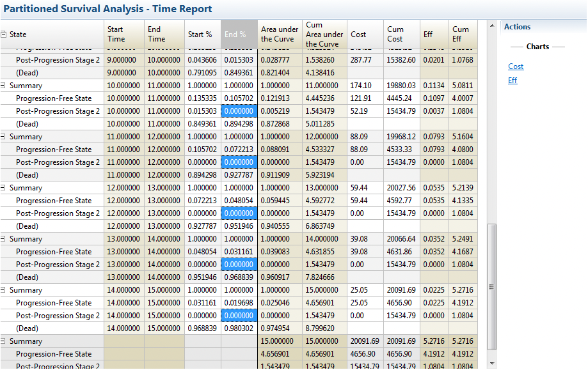The image size is (588, 370).
Task: Collapse Summary row starting at time 12.000000
Action: [x=4, y=188]
